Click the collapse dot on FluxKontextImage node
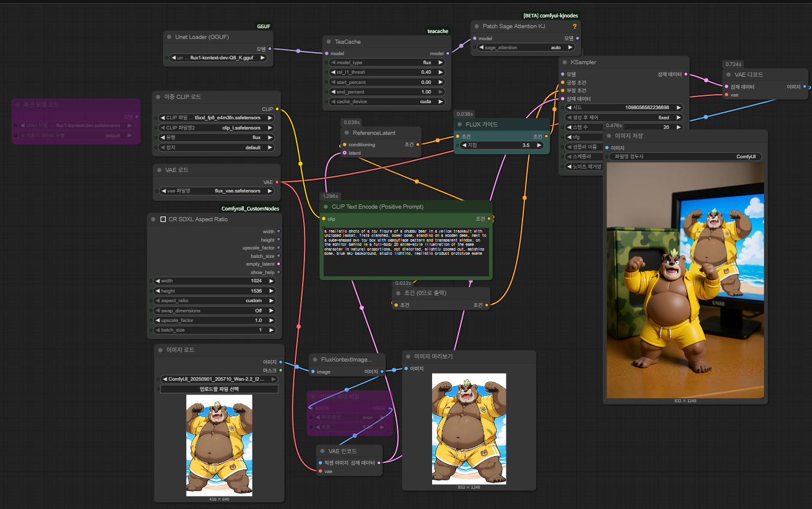Screen dimensions: 812x509 pos(315,360)
